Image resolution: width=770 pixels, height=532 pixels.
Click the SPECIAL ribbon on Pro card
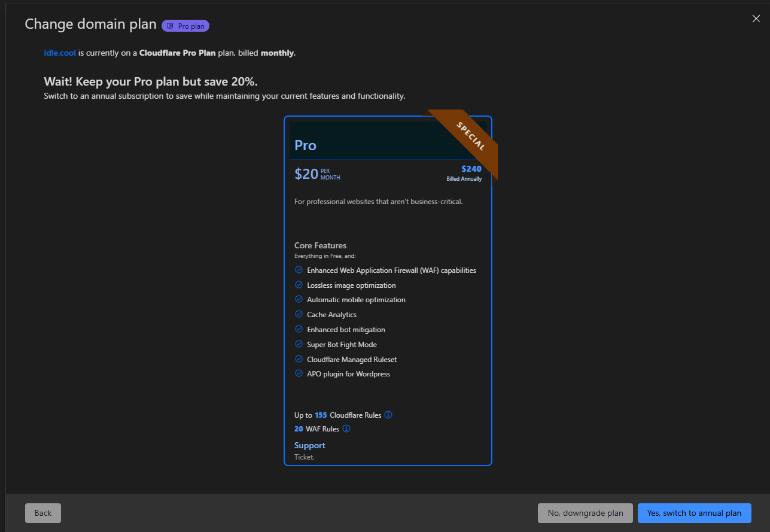tap(471, 136)
